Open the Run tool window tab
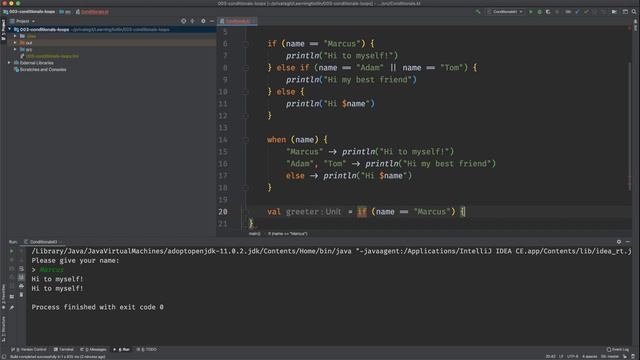 pos(122,349)
